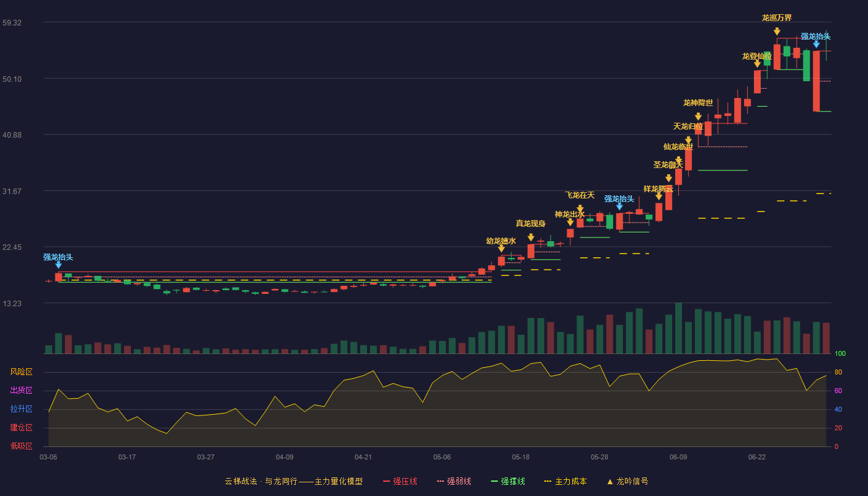Pick the 祥龙腾云 signal arrow marker
The width and height of the screenshot is (868, 496).
pyautogui.click(x=658, y=197)
